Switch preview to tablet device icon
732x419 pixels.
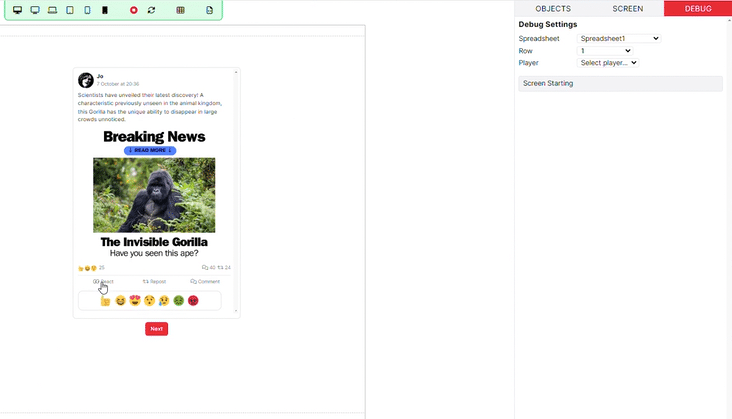(x=70, y=10)
